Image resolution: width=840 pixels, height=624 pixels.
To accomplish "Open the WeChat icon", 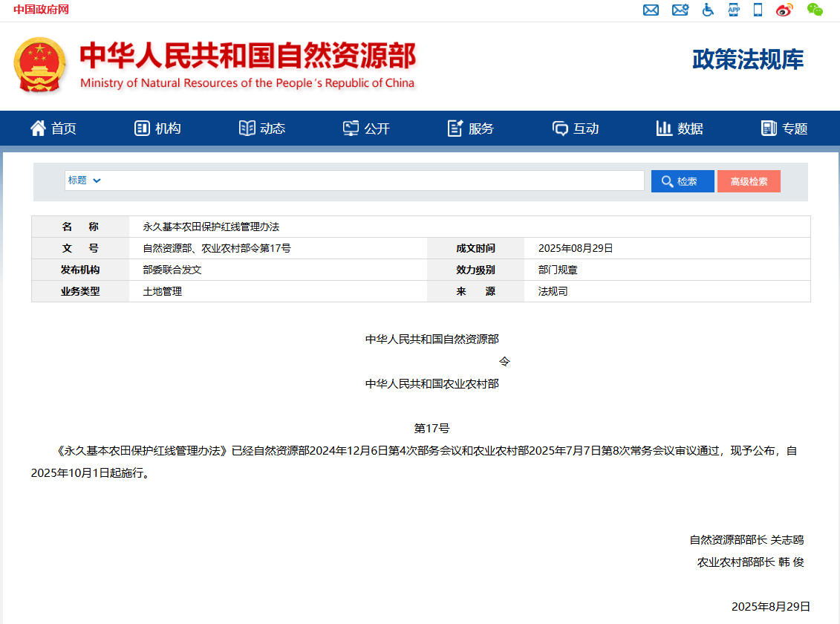I will 815,10.
